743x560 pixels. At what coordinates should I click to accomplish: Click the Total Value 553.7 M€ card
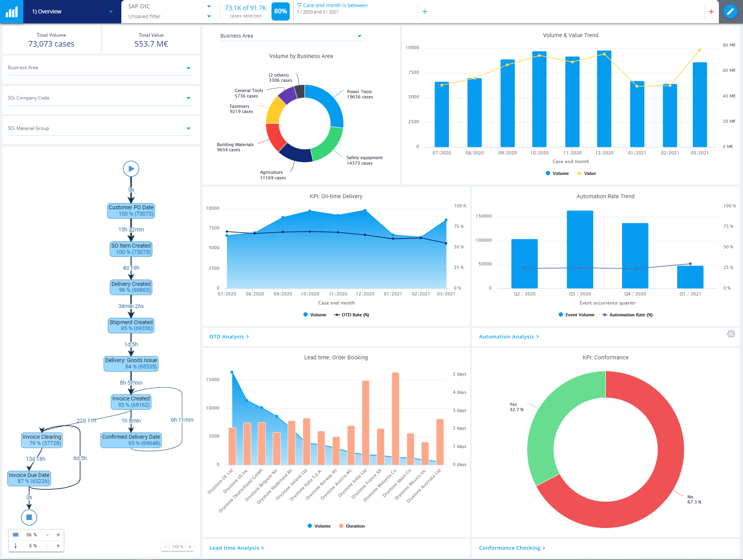[x=151, y=40]
